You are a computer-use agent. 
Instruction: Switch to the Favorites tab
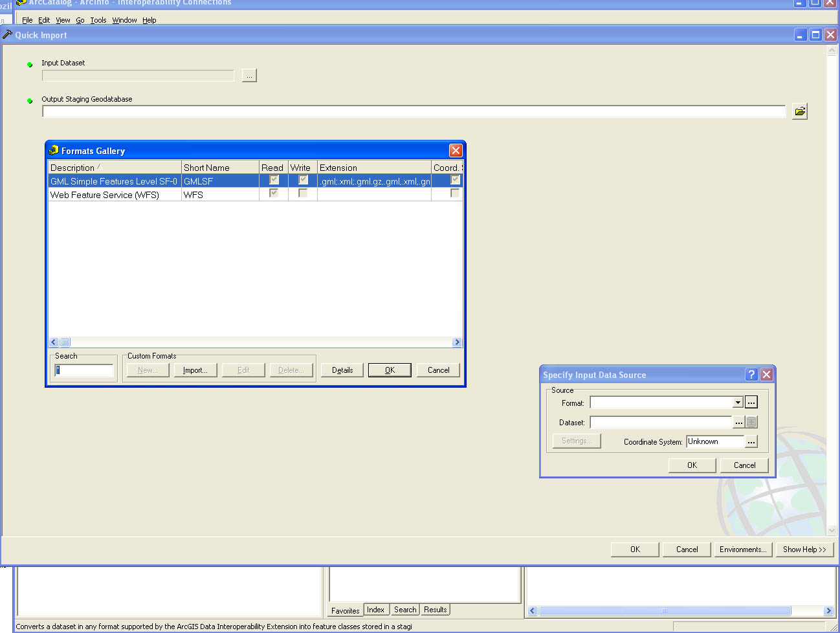[345, 610]
